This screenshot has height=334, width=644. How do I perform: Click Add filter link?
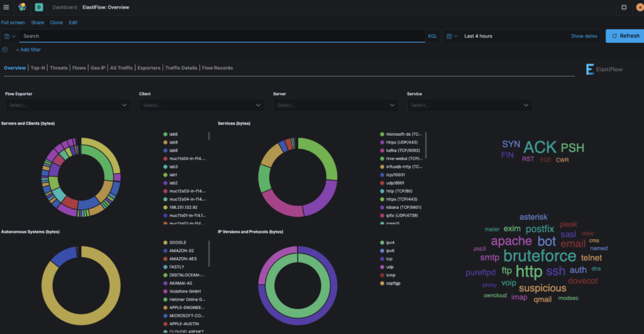click(28, 50)
